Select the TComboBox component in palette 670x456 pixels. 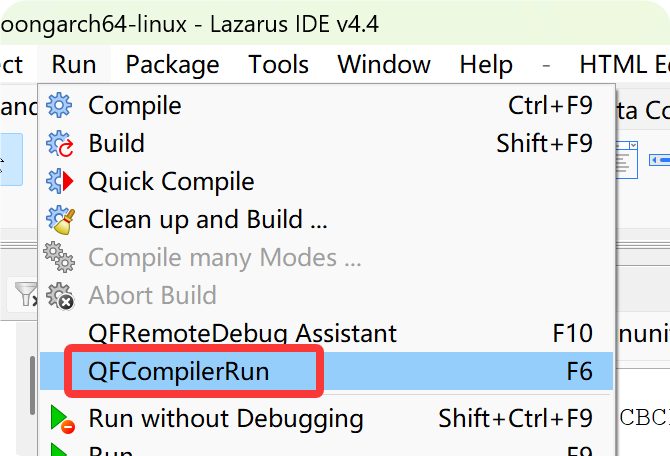point(625,158)
